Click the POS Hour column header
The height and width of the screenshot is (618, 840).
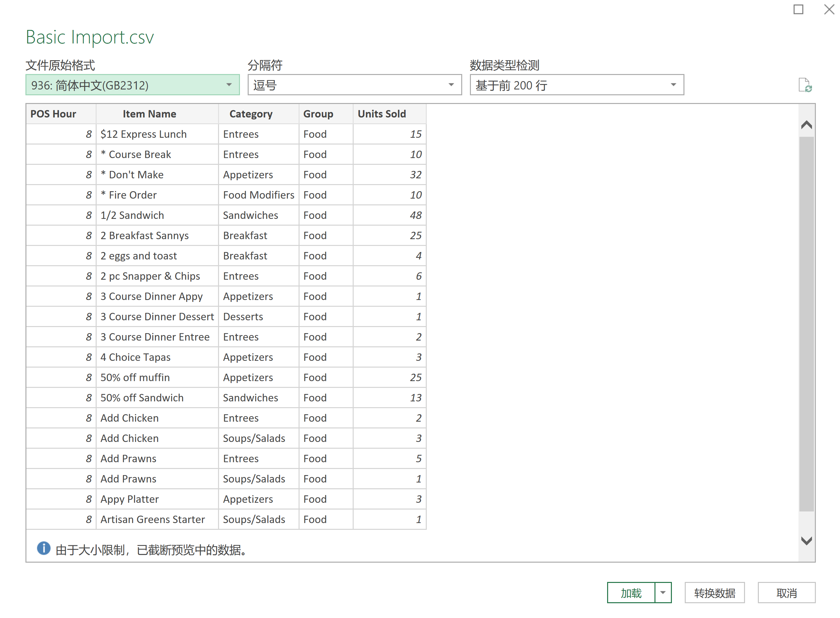[53, 114]
